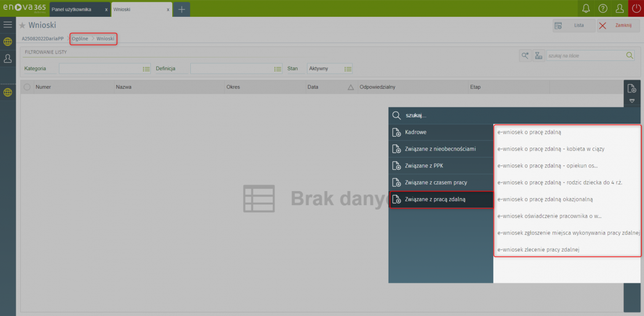Open the user profile icon in header
The width and height of the screenshot is (644, 316).
620,9
